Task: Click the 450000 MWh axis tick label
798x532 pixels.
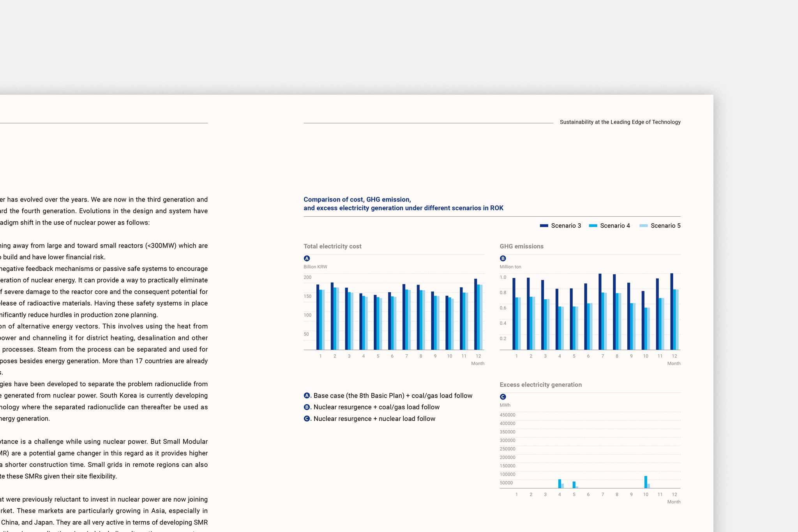Action: coord(507,415)
